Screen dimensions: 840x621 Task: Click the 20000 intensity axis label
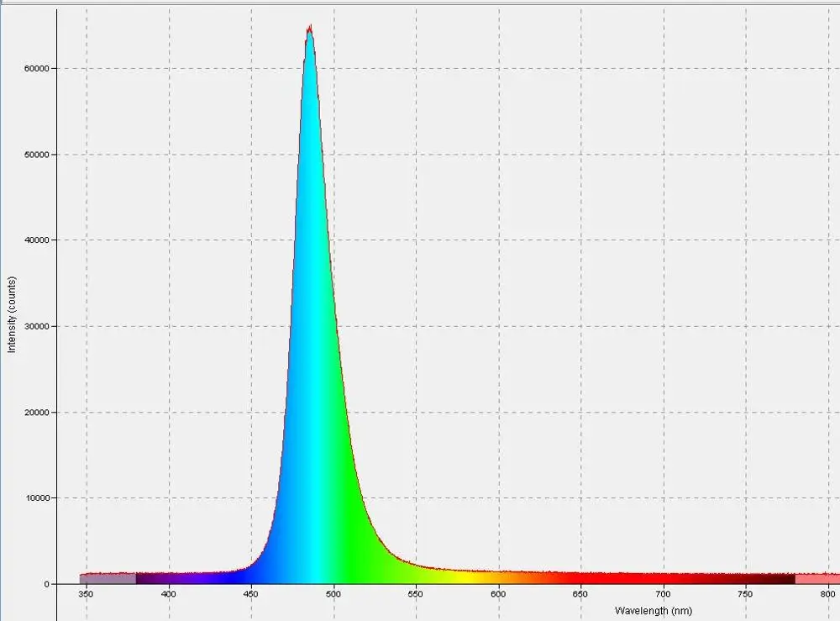[x=36, y=413]
